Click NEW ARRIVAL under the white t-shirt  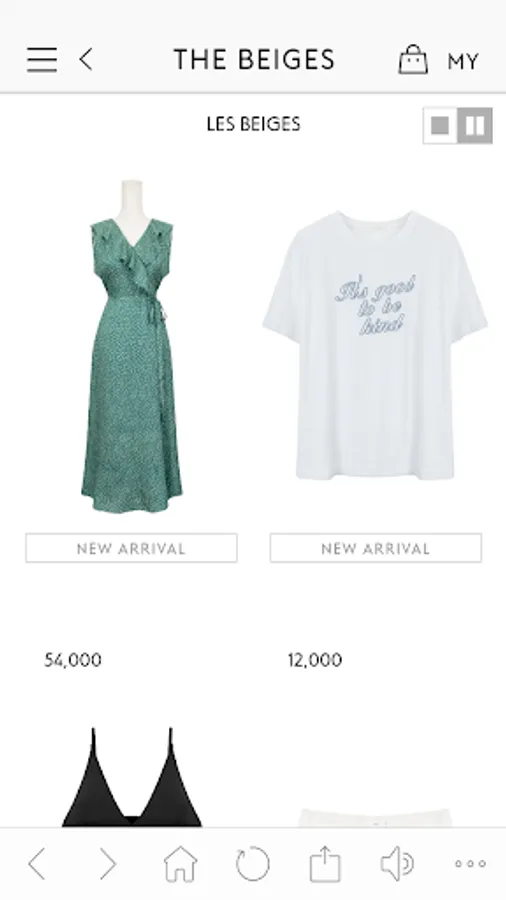tap(376, 548)
